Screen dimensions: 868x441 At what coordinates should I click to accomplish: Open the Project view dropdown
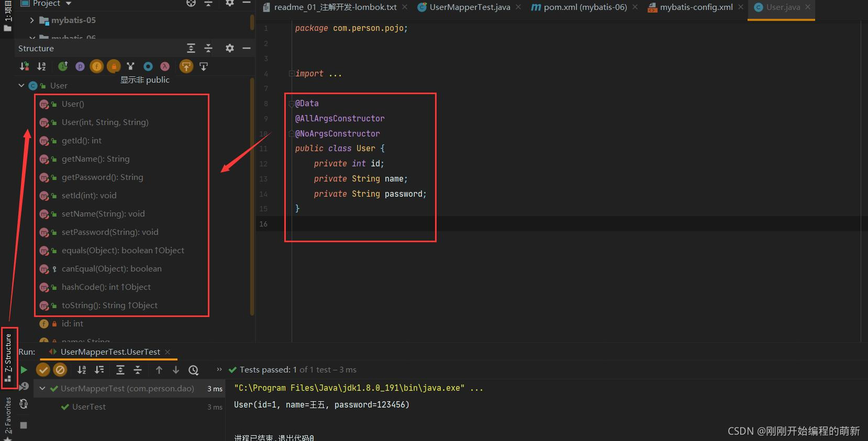(x=46, y=4)
